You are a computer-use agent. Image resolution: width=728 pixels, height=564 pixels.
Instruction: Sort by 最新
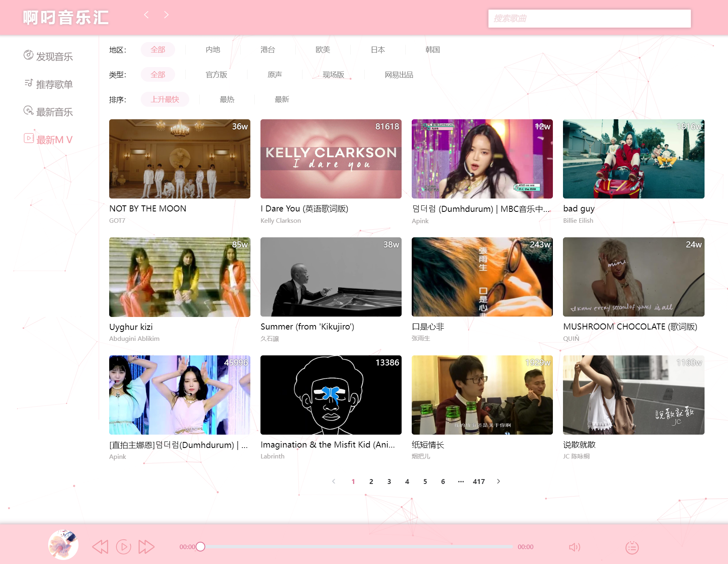(x=282, y=99)
